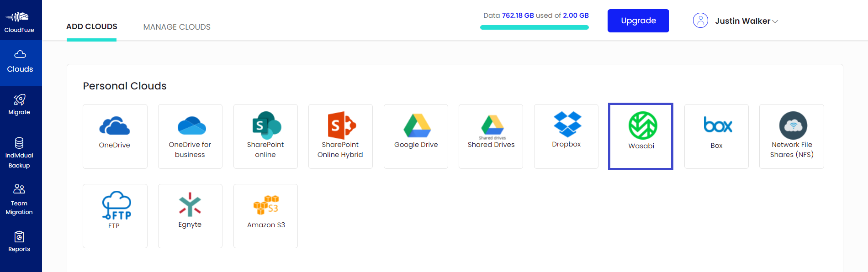The image size is (868, 272).
Task: Open the Migrate rocket icon
Action: [x=19, y=99]
